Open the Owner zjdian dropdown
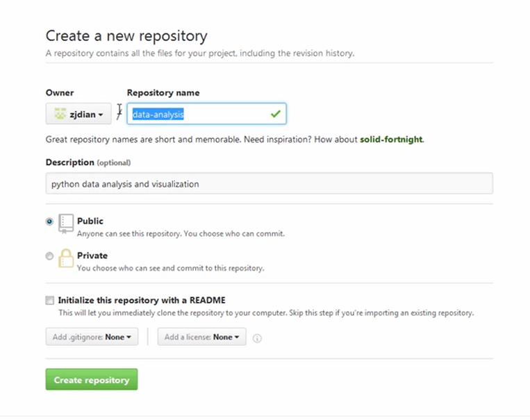 tap(78, 114)
